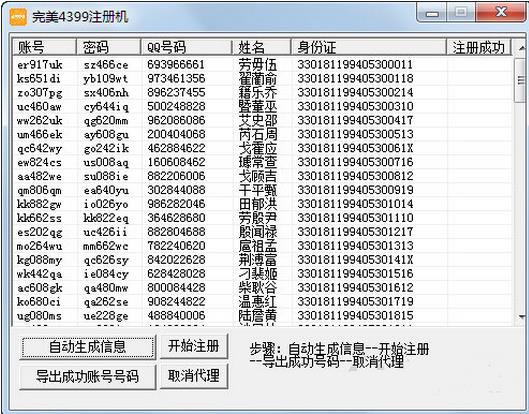Click the 身份证 column header
This screenshot has width=529, height=414.
tap(368, 47)
